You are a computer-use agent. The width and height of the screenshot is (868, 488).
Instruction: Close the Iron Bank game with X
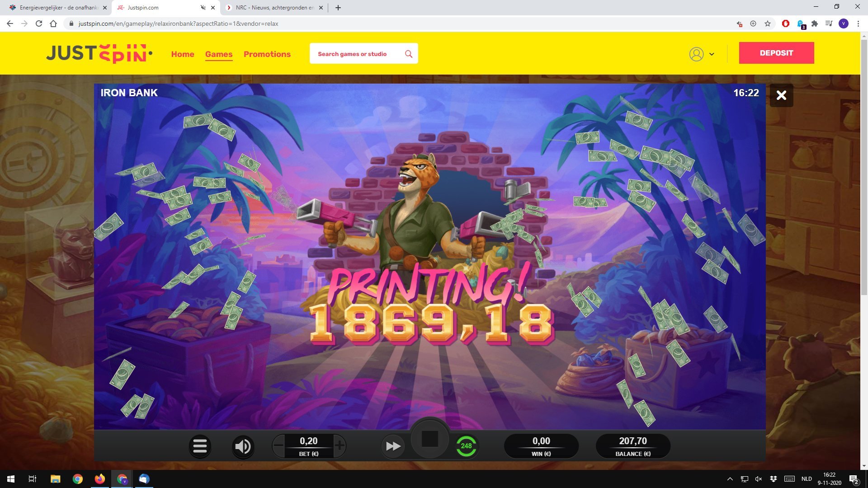click(781, 95)
